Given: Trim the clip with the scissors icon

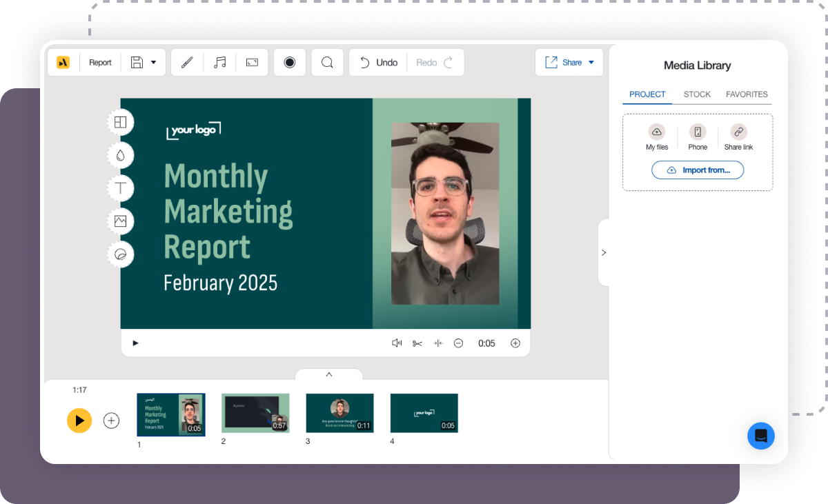Looking at the screenshot, I should pyautogui.click(x=417, y=343).
